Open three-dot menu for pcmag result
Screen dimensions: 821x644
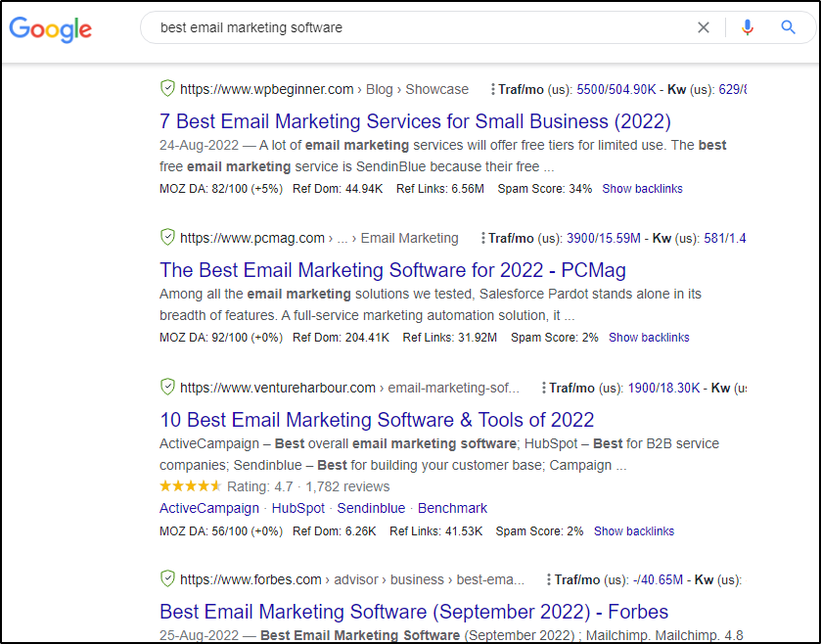pyautogui.click(x=482, y=238)
